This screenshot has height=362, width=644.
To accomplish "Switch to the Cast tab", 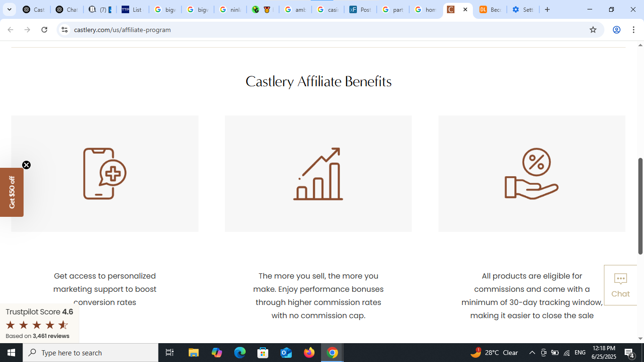I will [34, 9].
